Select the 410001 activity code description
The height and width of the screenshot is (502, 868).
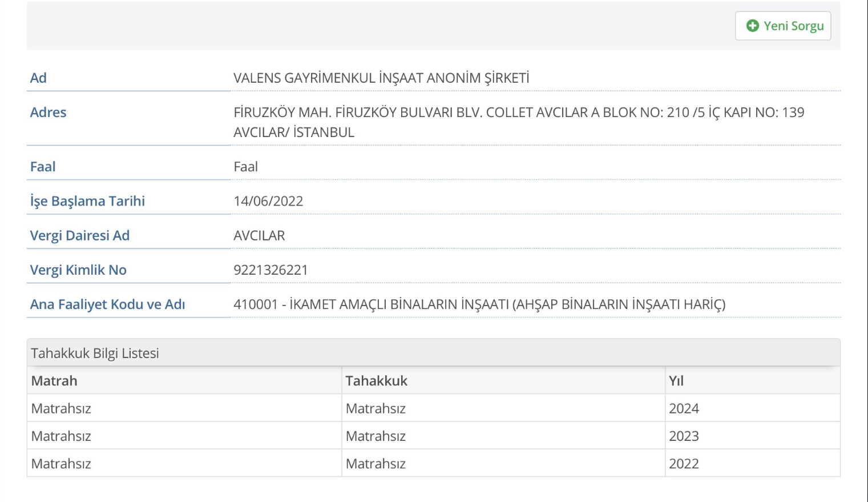point(479,304)
